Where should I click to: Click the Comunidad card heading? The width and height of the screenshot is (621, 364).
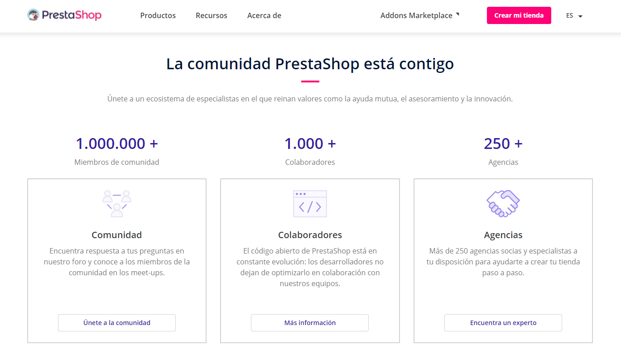117,235
